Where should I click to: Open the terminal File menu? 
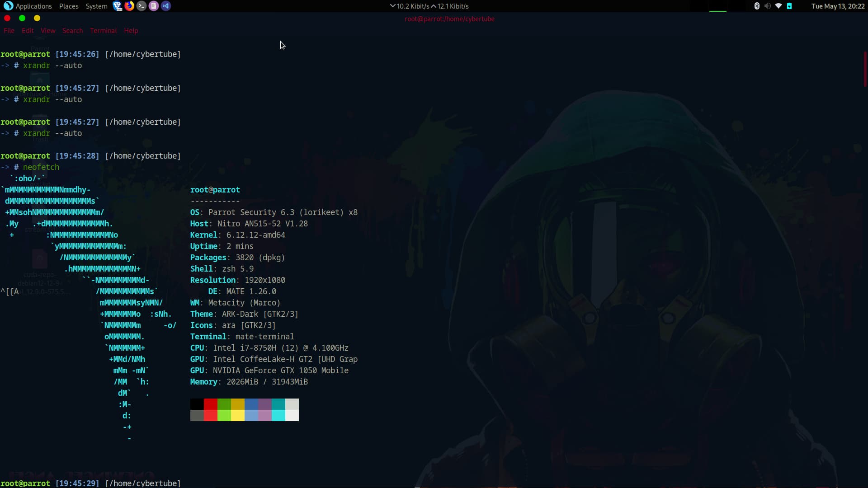tap(9, 30)
